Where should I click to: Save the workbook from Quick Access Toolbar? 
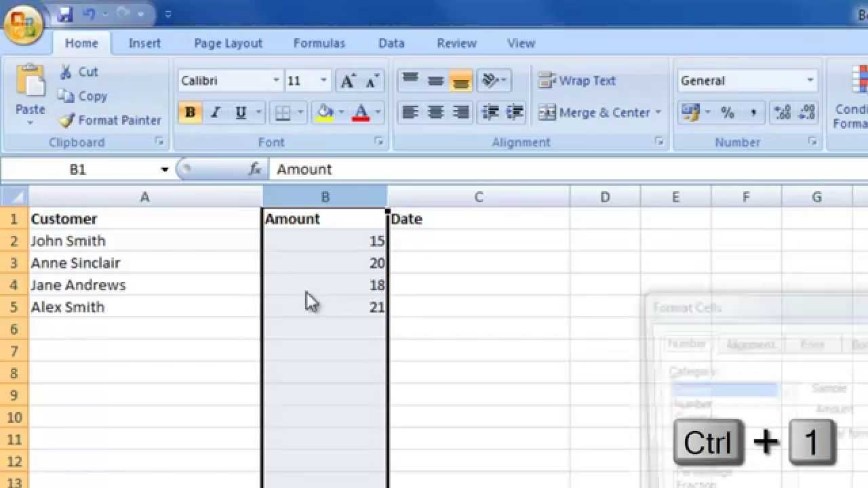coord(65,14)
